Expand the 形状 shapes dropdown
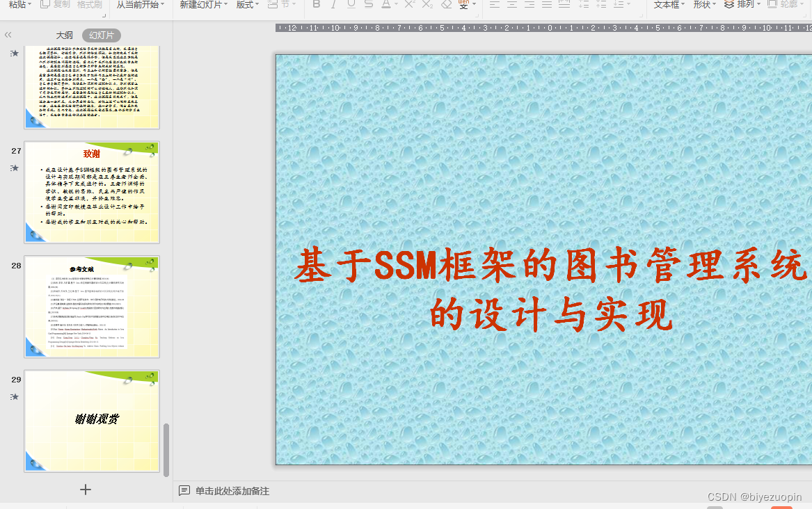This screenshot has height=509, width=812. 715,4
